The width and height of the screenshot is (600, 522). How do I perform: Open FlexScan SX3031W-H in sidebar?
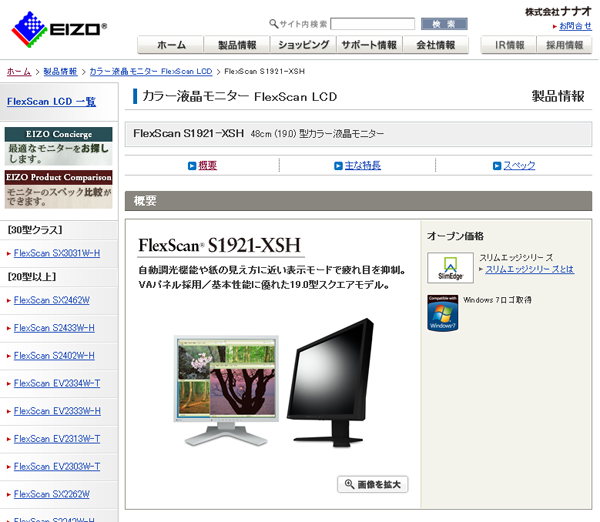[57, 253]
